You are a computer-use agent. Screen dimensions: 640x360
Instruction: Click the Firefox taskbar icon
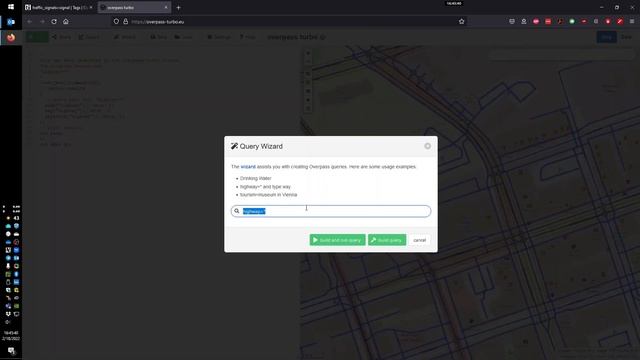point(11,38)
